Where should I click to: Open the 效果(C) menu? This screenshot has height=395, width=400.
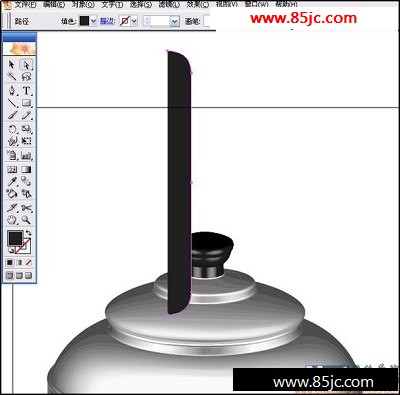[198, 5]
